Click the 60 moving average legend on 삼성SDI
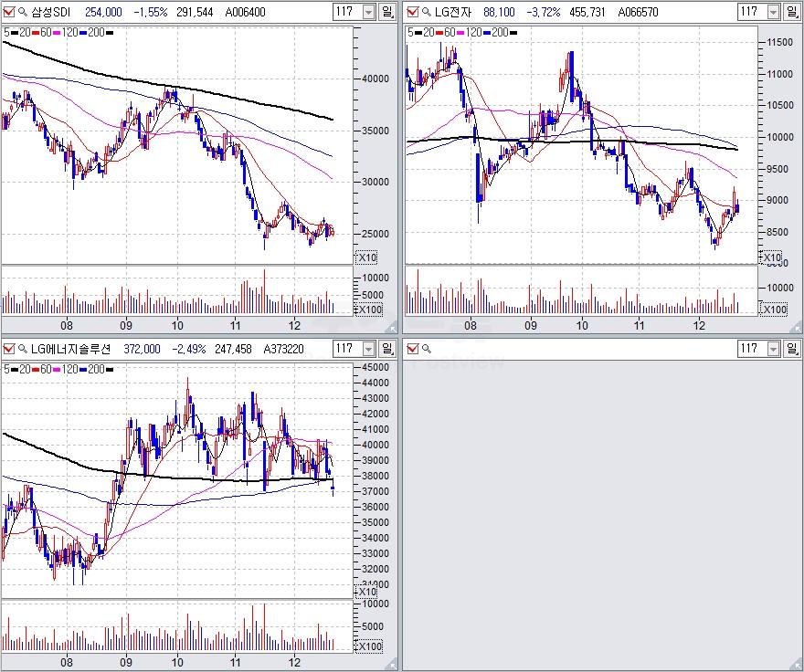The image size is (804, 672). coord(44,32)
